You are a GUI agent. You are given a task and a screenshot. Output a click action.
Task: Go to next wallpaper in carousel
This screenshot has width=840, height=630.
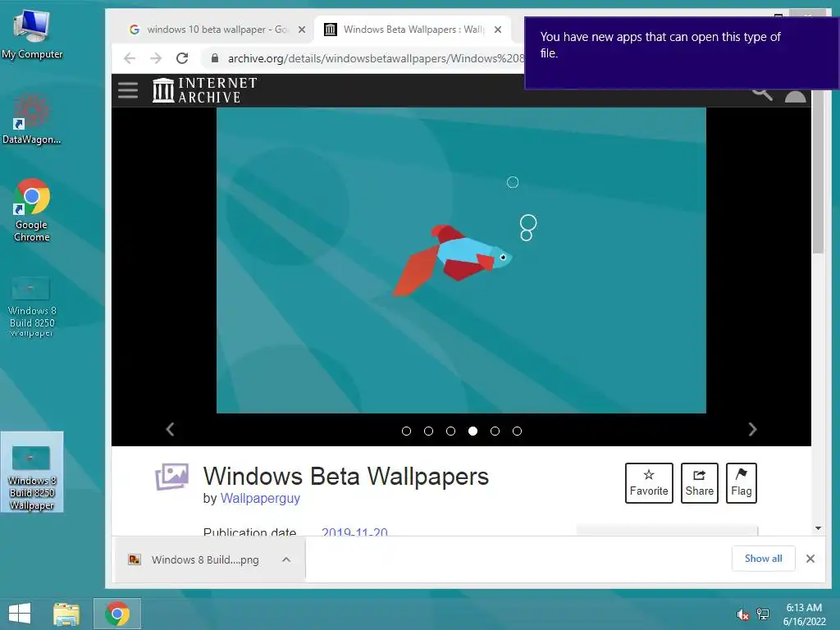[752, 429]
